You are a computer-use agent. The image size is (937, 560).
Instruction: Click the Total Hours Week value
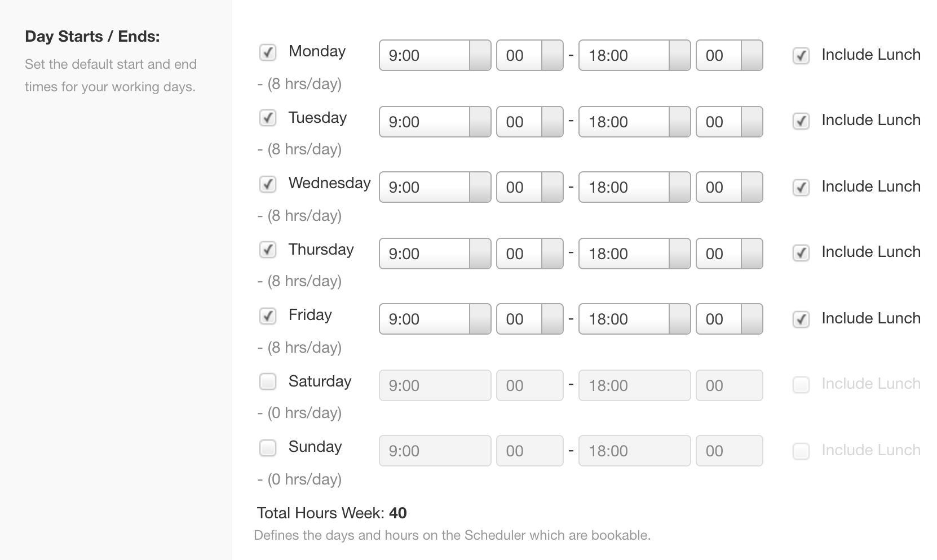point(399,513)
